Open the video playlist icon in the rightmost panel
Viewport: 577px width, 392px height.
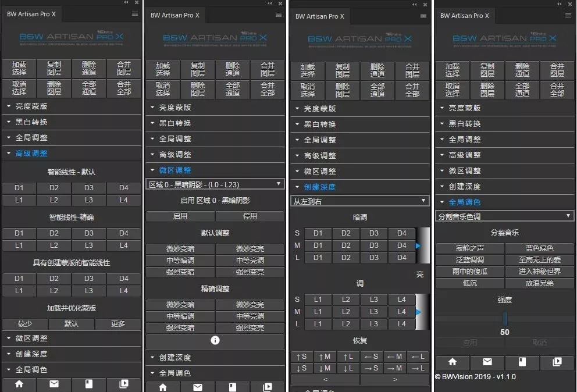coord(557,362)
